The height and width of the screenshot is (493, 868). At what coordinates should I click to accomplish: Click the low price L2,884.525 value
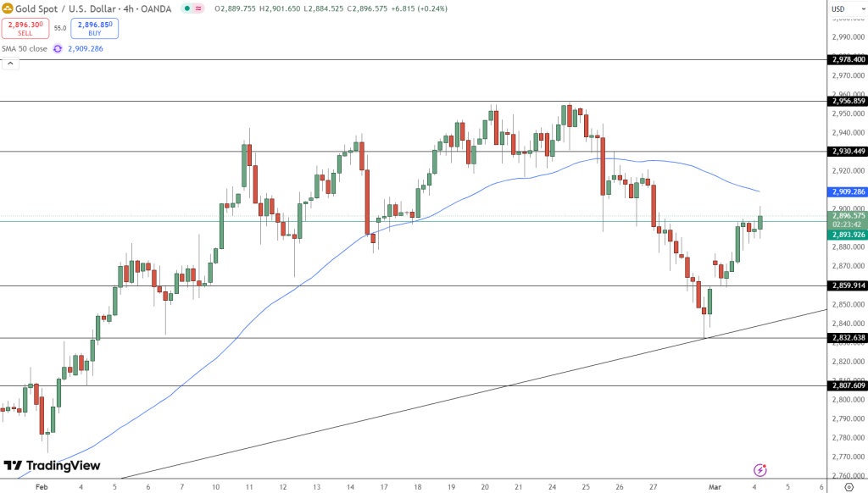click(324, 8)
